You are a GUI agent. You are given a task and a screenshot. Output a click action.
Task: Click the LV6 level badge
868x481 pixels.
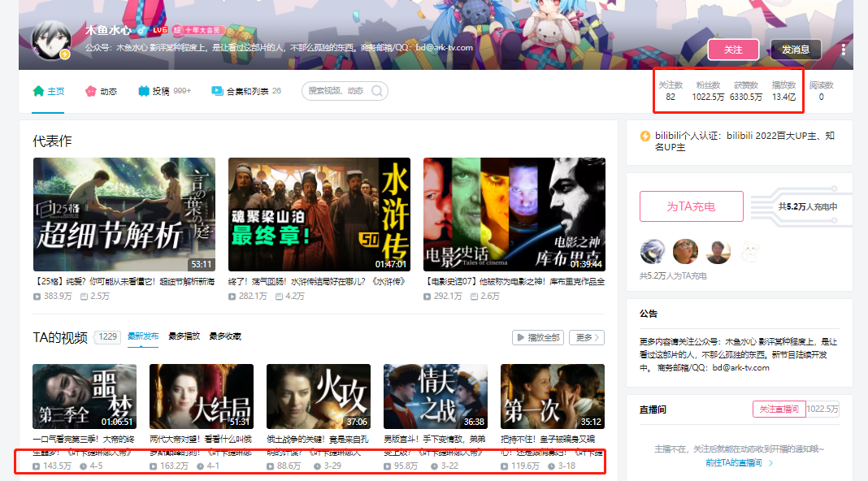160,30
